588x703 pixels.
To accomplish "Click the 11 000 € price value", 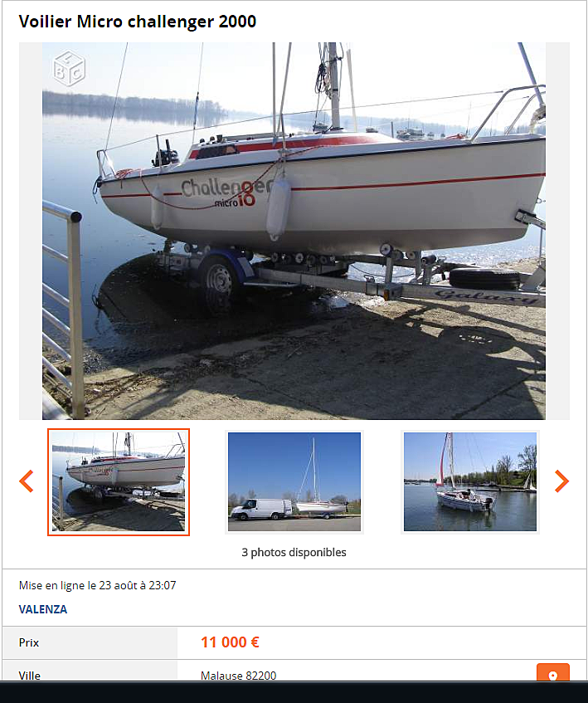I will (230, 642).
